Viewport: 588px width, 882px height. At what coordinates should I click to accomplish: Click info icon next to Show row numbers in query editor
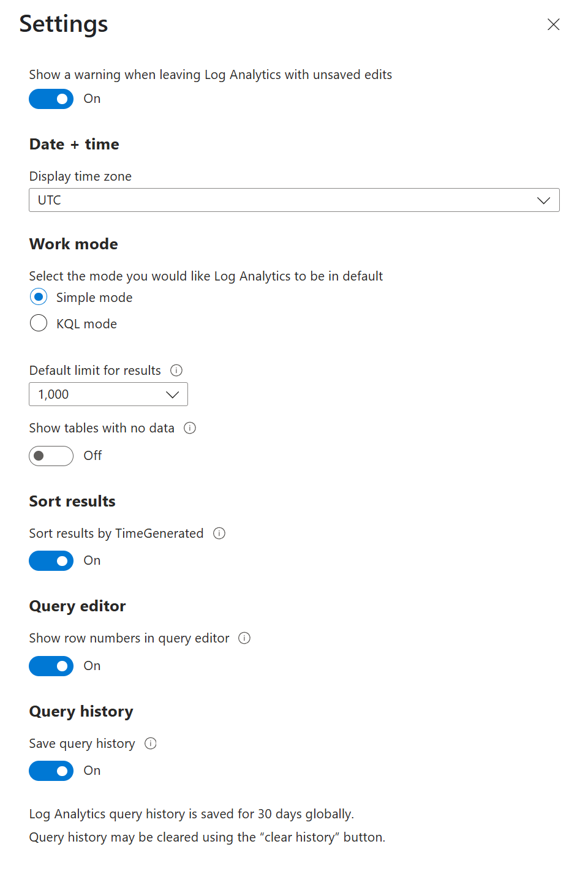coord(244,638)
